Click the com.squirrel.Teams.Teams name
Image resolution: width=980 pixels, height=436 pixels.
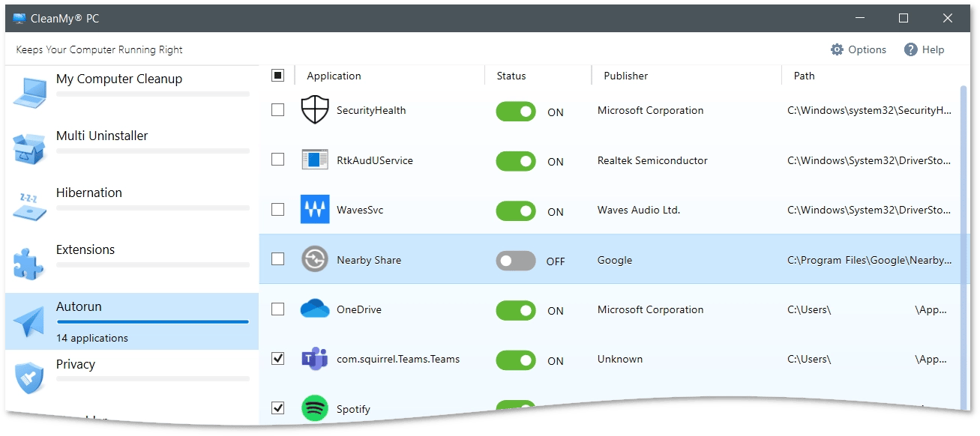click(x=398, y=359)
